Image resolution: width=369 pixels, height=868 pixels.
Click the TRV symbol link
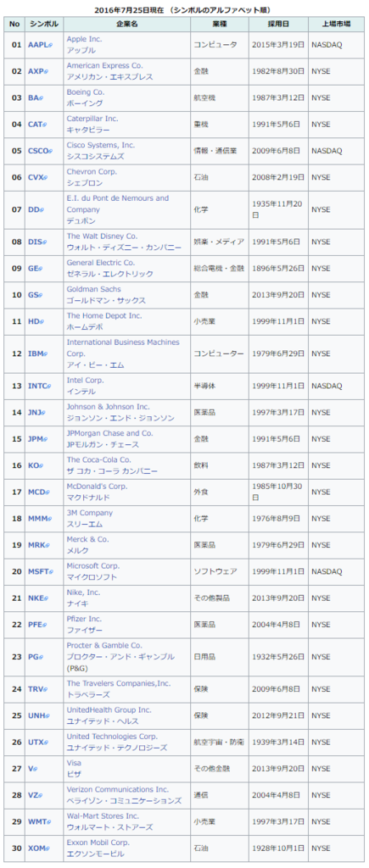(x=37, y=689)
